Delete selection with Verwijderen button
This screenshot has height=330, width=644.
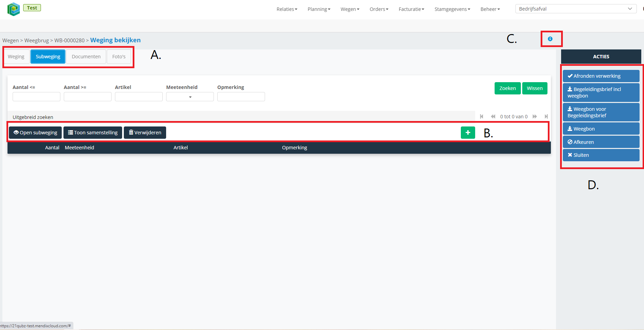(x=145, y=133)
